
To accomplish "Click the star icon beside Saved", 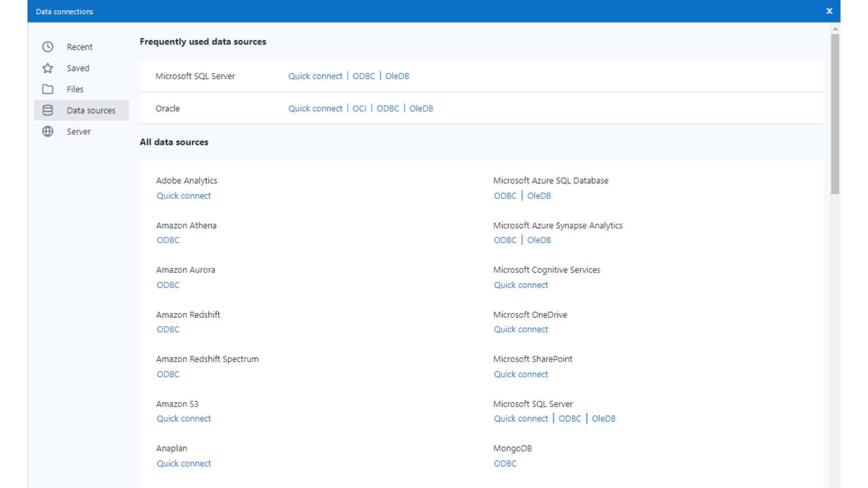I will [x=48, y=68].
